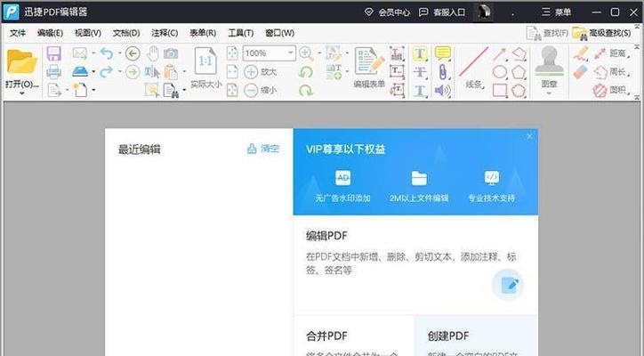This screenshot has height=356, width=644.
Task: Expand the dropdown arrow beside the scanner icon
Action: tap(93, 72)
